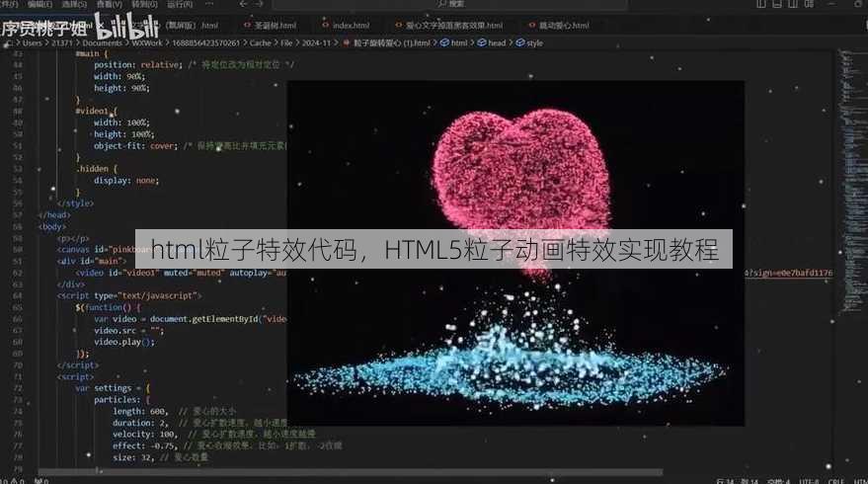Viewport: 868px width, 484px height.
Task: Open the WXWork breadcrumb segment
Action: [147, 42]
